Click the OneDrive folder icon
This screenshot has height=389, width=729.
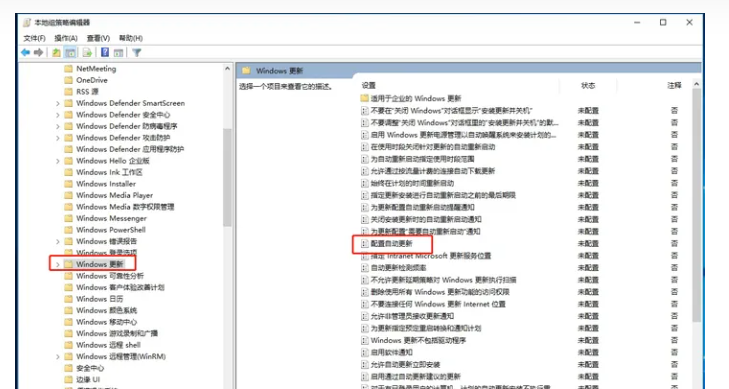point(68,80)
